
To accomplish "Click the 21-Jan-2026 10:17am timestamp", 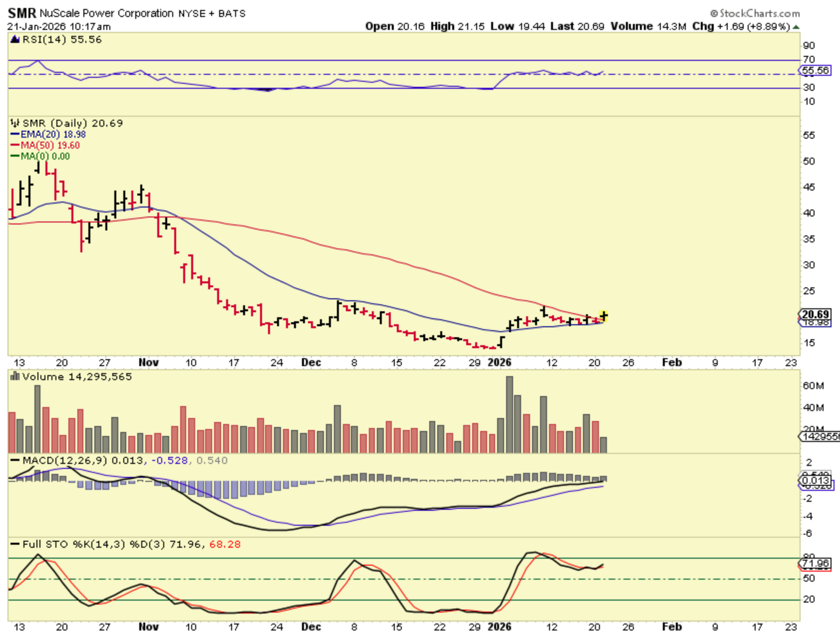I will click(x=59, y=27).
